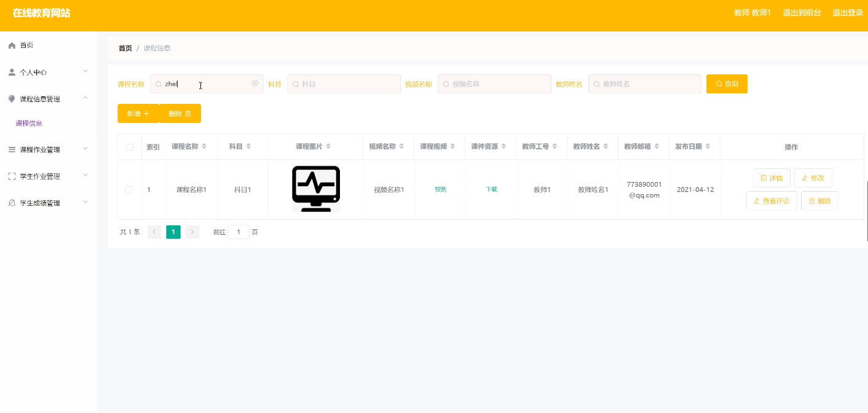Click the 教师 教师1 user label

pos(752,13)
